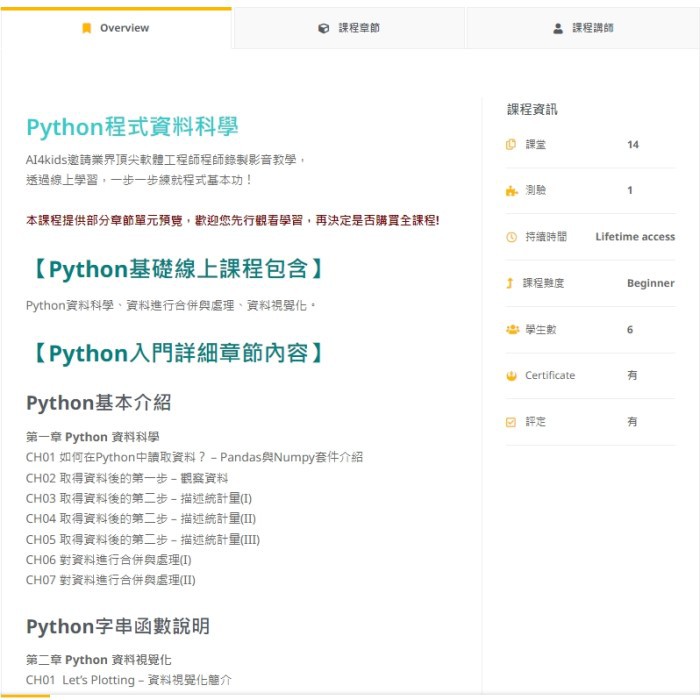Click the 課程難度 level icon

point(511,283)
